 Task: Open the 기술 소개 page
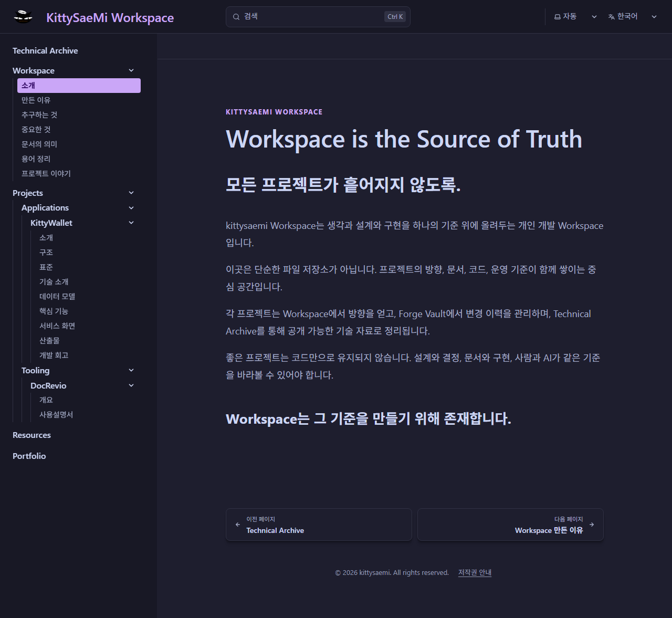point(54,282)
